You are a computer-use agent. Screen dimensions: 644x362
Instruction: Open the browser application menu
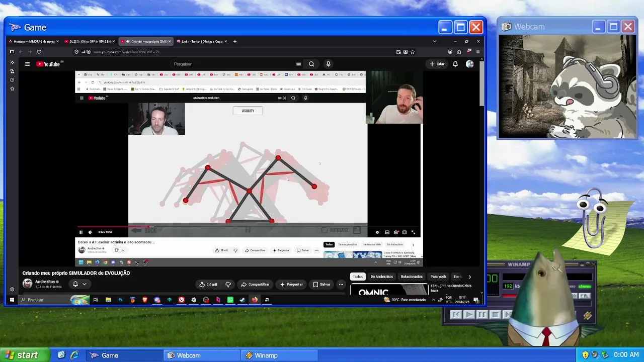[x=478, y=52]
